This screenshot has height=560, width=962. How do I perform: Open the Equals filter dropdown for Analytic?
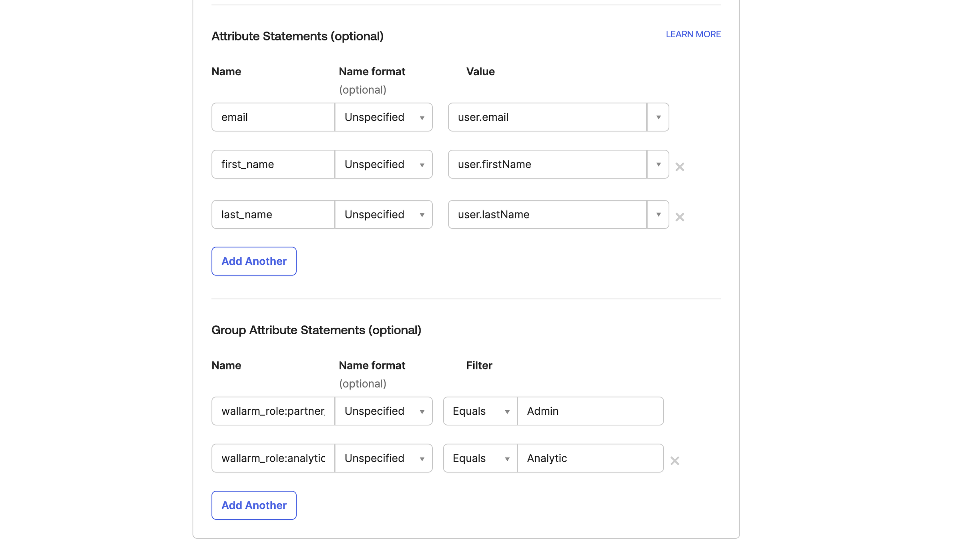[x=507, y=458]
